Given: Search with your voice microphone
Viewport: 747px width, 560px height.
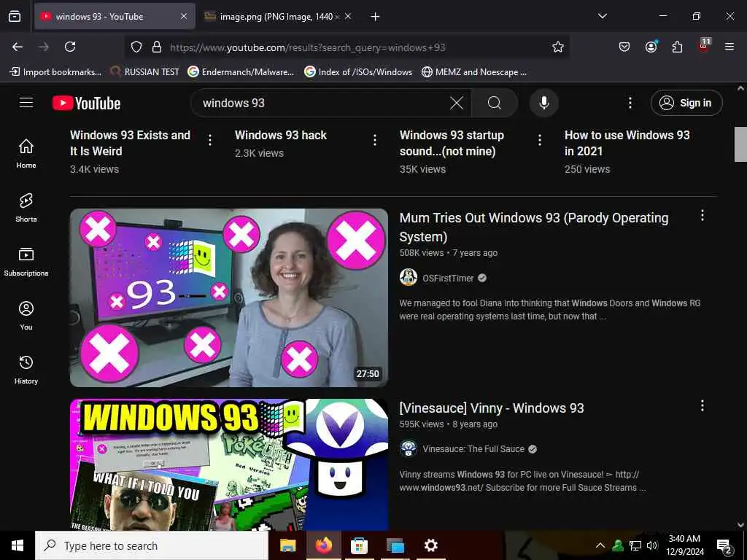Looking at the screenshot, I should point(544,103).
